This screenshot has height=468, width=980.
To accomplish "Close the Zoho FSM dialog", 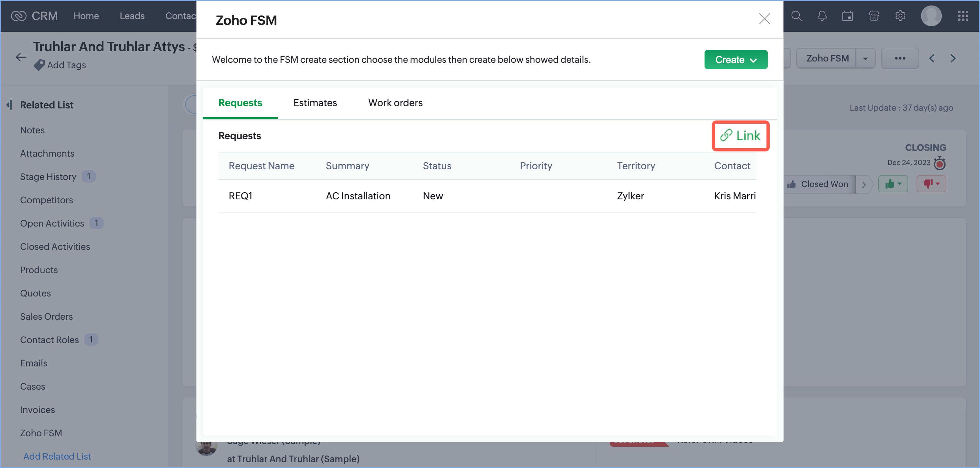I will 764,19.
